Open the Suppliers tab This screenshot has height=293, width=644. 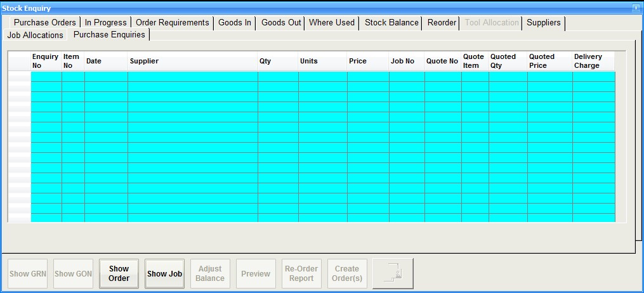[x=544, y=23]
